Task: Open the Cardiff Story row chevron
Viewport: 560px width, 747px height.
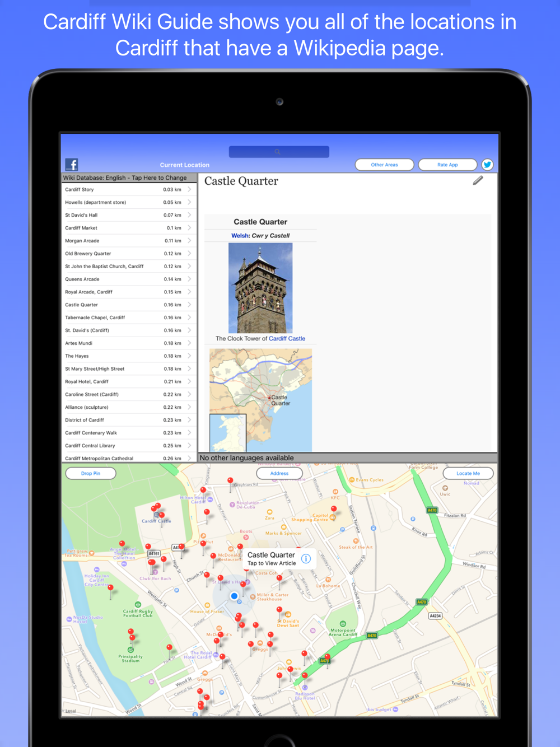Action: tap(189, 189)
